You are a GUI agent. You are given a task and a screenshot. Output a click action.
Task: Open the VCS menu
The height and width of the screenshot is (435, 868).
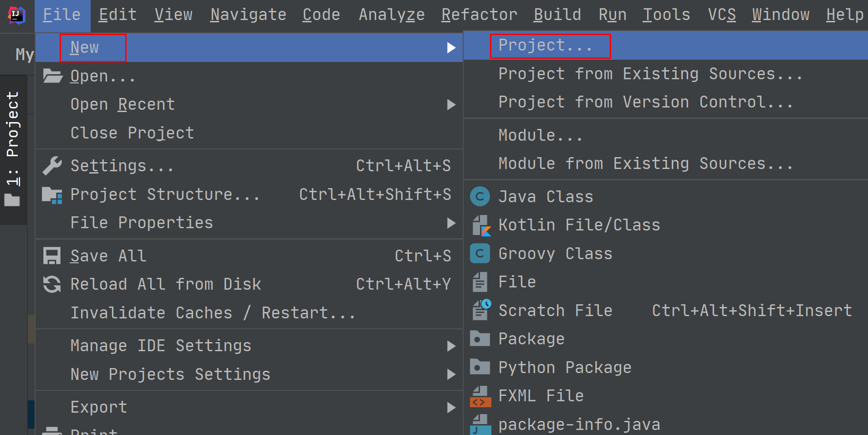[721, 15]
